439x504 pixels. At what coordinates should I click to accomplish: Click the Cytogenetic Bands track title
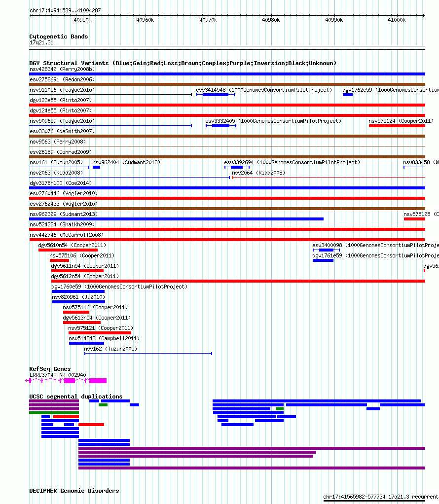59,36
